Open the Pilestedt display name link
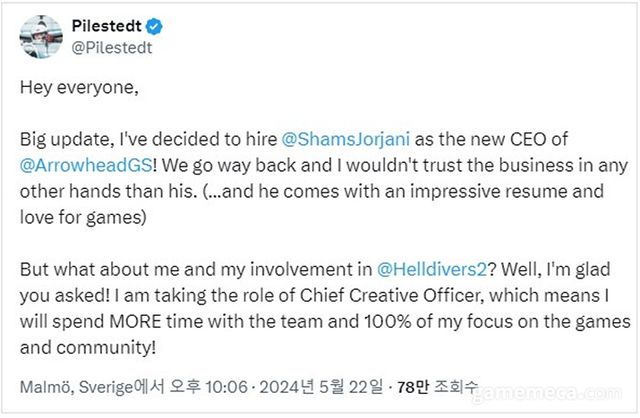 pyautogui.click(x=108, y=25)
